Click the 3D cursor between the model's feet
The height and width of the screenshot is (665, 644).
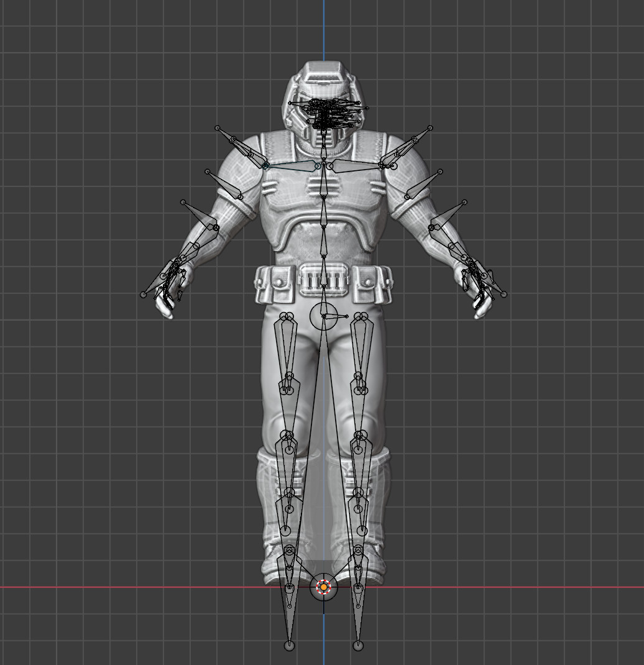click(x=324, y=587)
